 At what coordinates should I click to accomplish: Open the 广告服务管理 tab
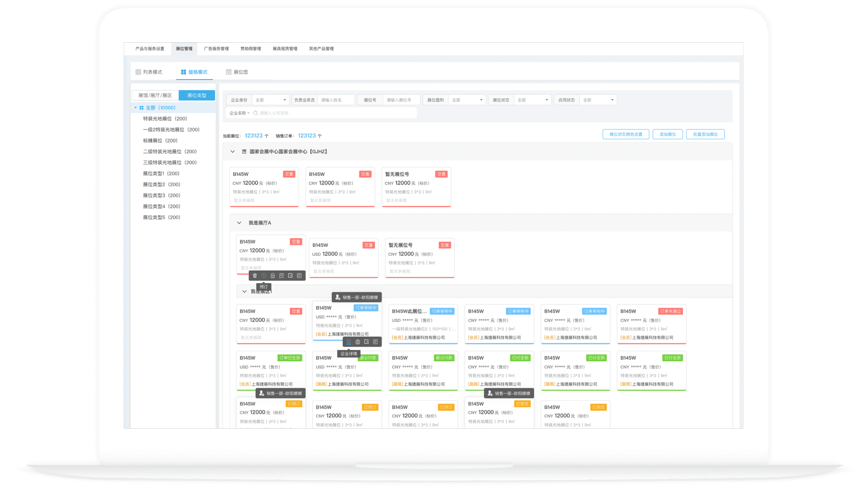[x=216, y=49]
